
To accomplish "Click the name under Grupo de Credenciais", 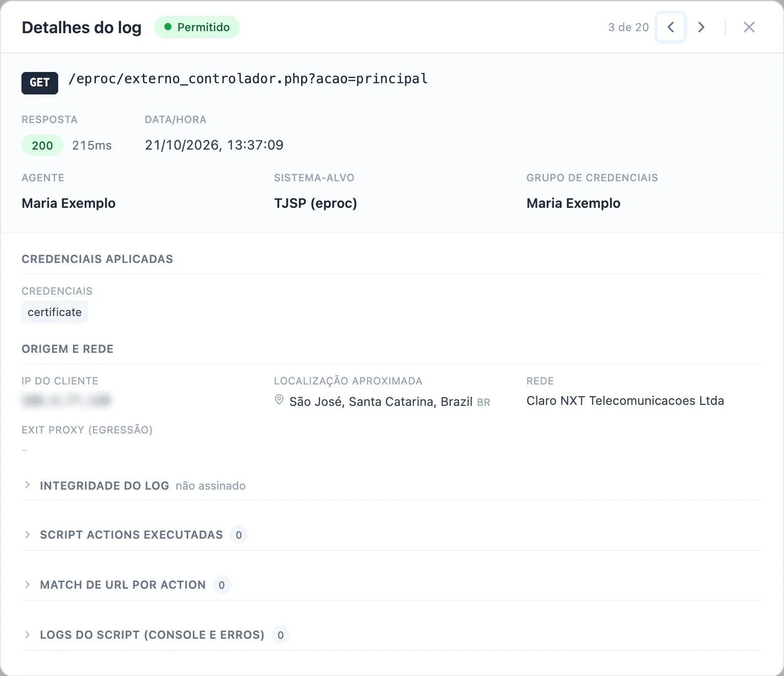I will click(x=574, y=203).
